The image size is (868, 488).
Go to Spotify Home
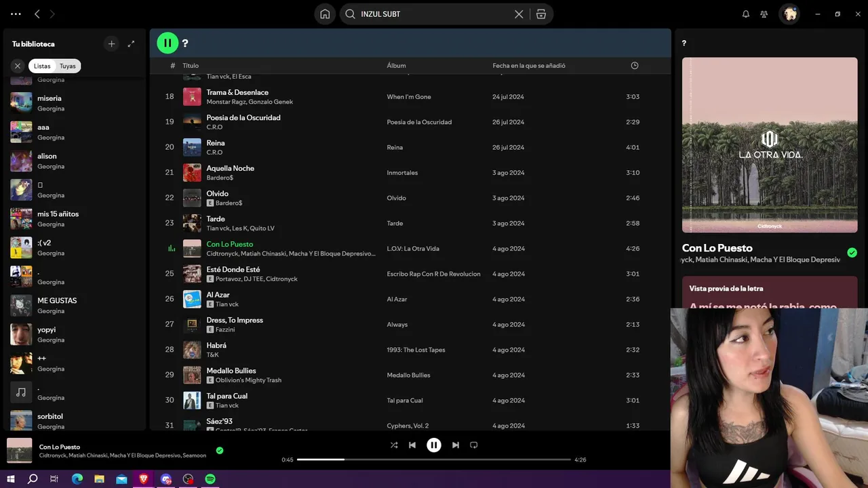tap(325, 14)
